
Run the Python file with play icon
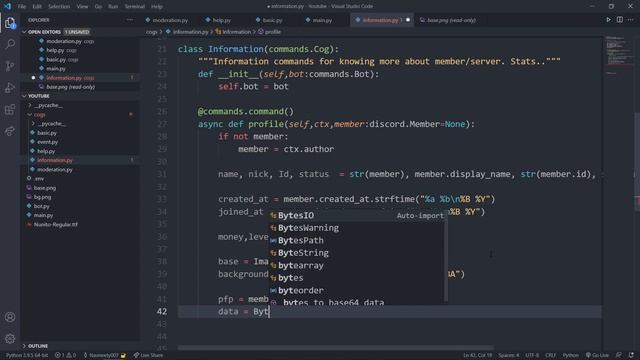tap(608, 20)
